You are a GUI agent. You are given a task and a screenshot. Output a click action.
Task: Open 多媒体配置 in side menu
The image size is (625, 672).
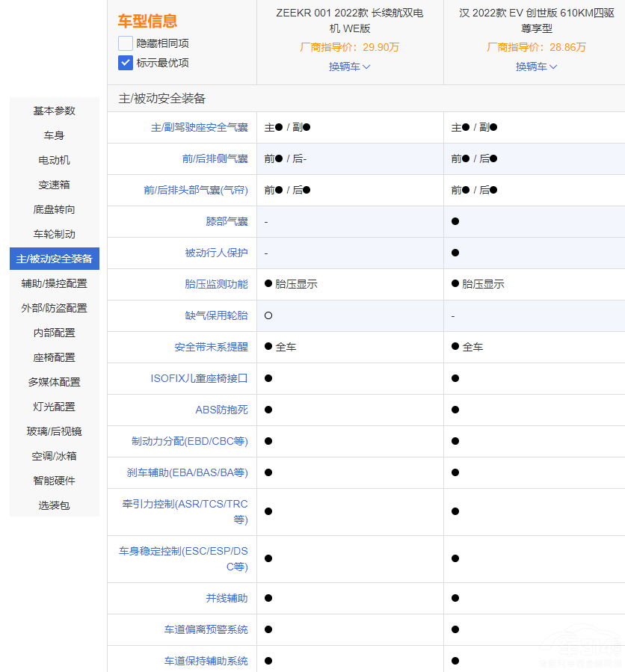click(54, 382)
